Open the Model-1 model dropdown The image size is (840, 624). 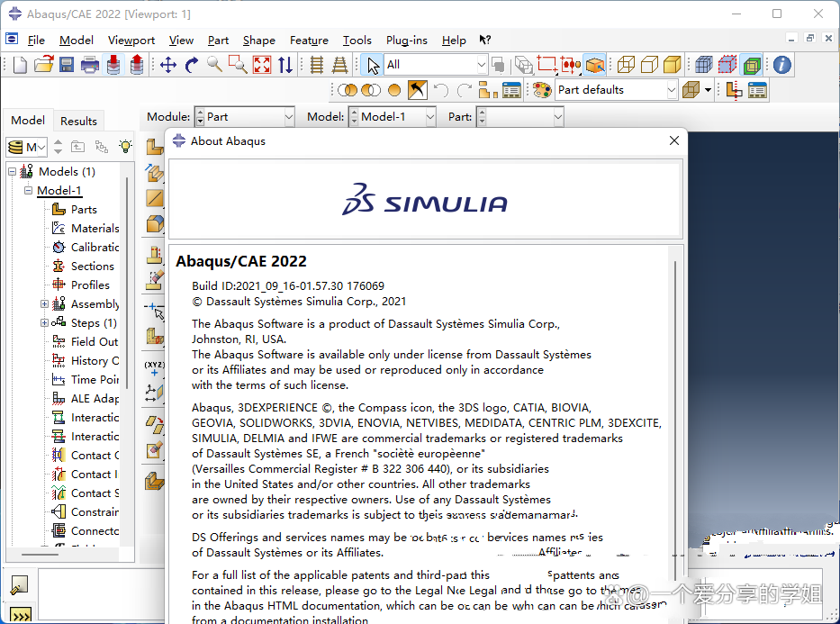[x=393, y=117]
